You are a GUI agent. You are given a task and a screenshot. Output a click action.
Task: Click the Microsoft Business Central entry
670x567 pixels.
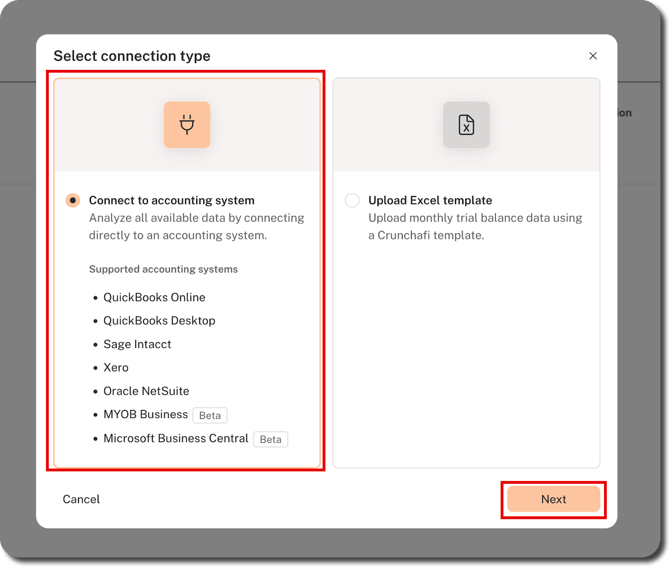click(x=176, y=438)
